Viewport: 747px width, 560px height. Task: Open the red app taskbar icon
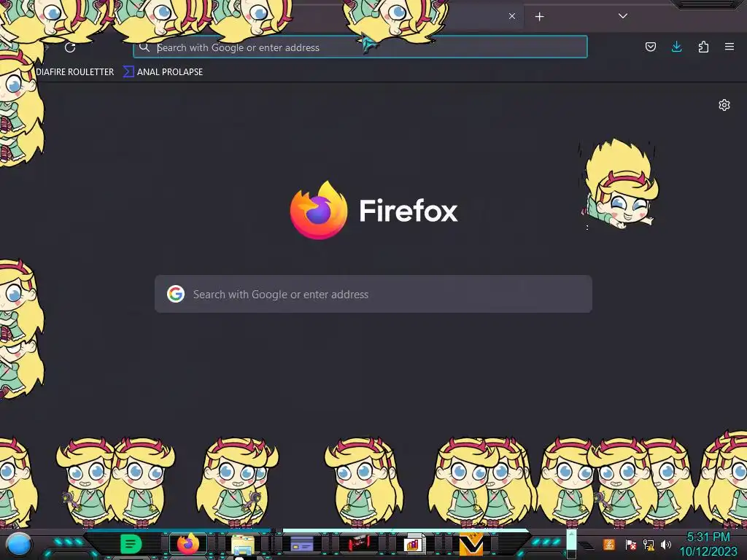358,543
